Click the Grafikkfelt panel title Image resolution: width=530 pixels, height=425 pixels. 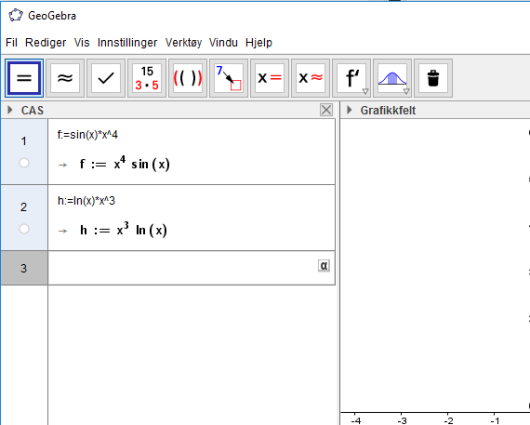[388, 110]
